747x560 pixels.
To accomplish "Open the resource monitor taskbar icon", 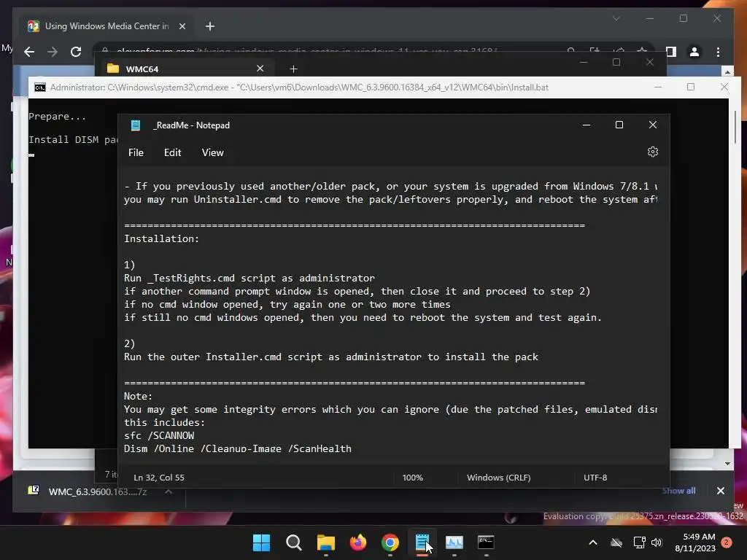I will [454, 542].
